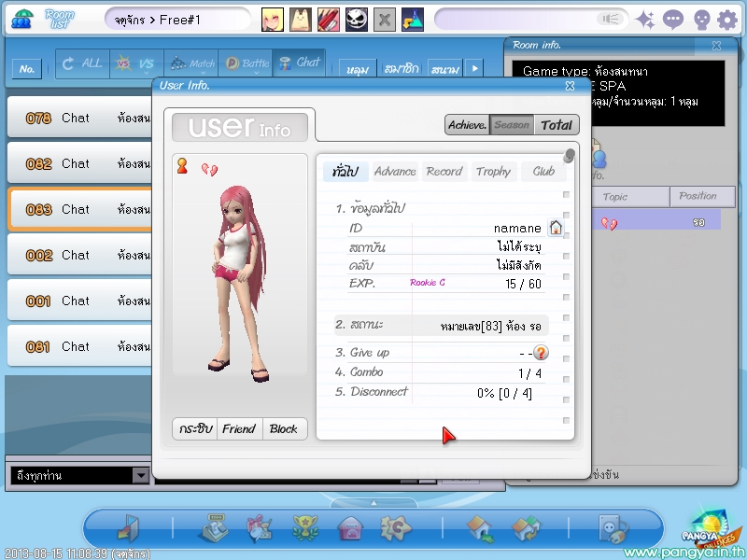
Task: Select the ทั่วไป general tab
Action: click(345, 172)
